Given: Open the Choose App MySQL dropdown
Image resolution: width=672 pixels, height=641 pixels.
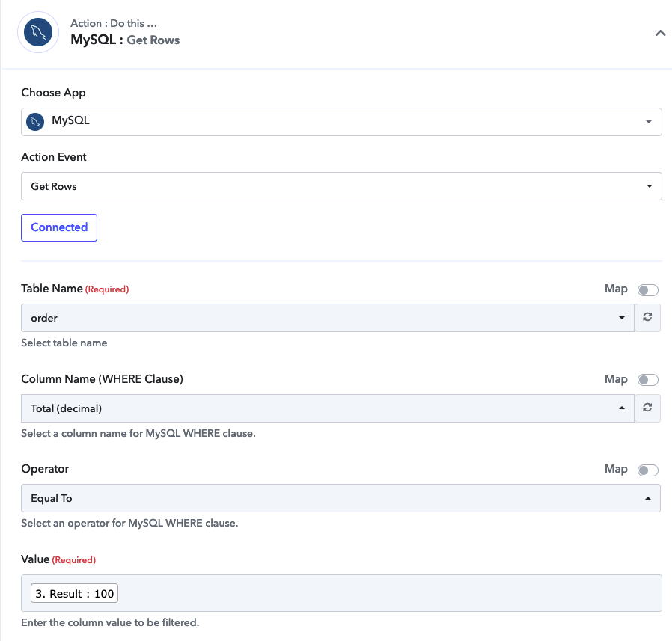Looking at the screenshot, I should tap(341, 122).
